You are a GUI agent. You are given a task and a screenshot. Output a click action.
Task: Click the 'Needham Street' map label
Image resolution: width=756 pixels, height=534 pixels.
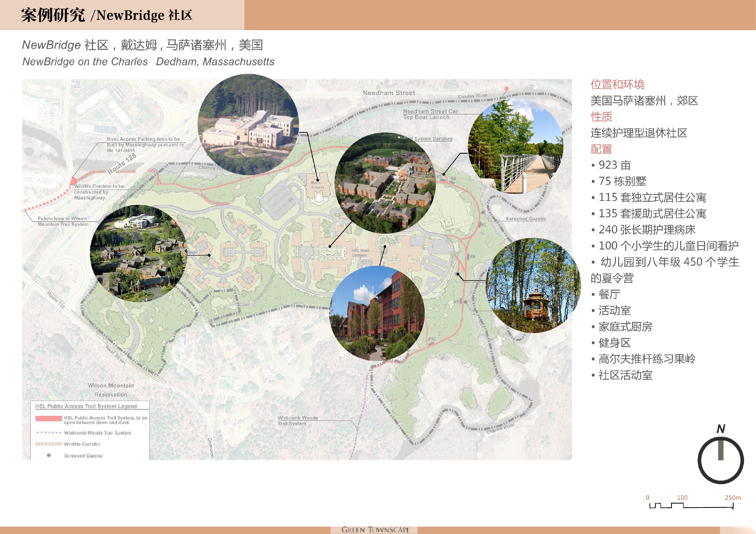coord(389,93)
